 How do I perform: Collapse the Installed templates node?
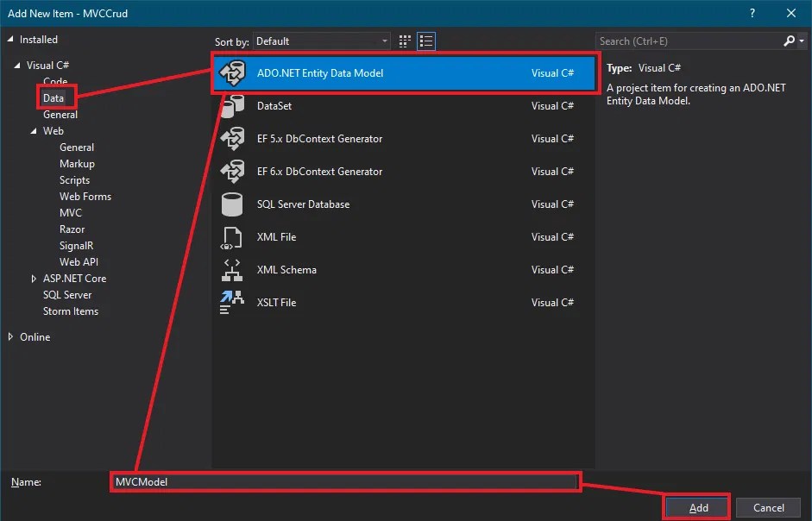coord(10,40)
